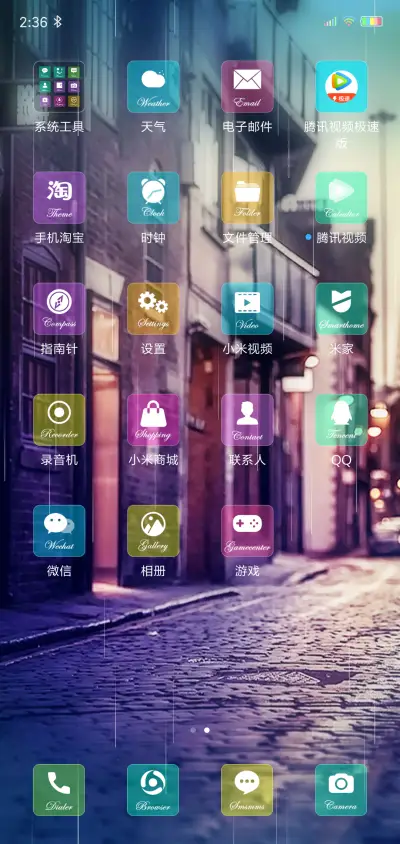Tap the 指南针 label text

[x=59, y=349]
